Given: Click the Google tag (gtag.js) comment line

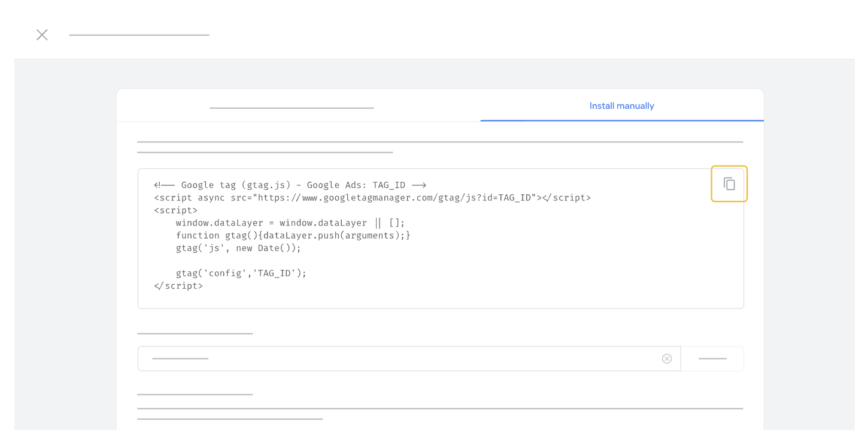Looking at the screenshot, I should (290, 185).
